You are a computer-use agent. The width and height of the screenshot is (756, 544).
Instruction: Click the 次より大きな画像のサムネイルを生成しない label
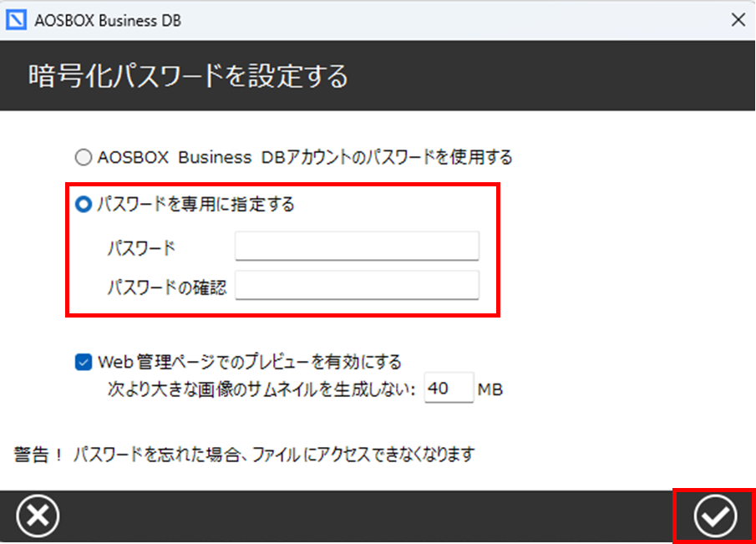261,389
